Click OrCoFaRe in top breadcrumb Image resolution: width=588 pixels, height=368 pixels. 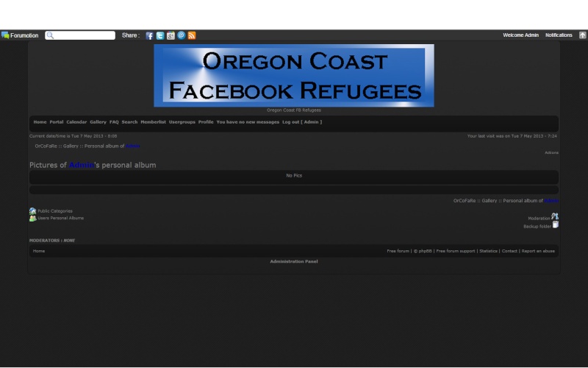pyautogui.click(x=46, y=146)
